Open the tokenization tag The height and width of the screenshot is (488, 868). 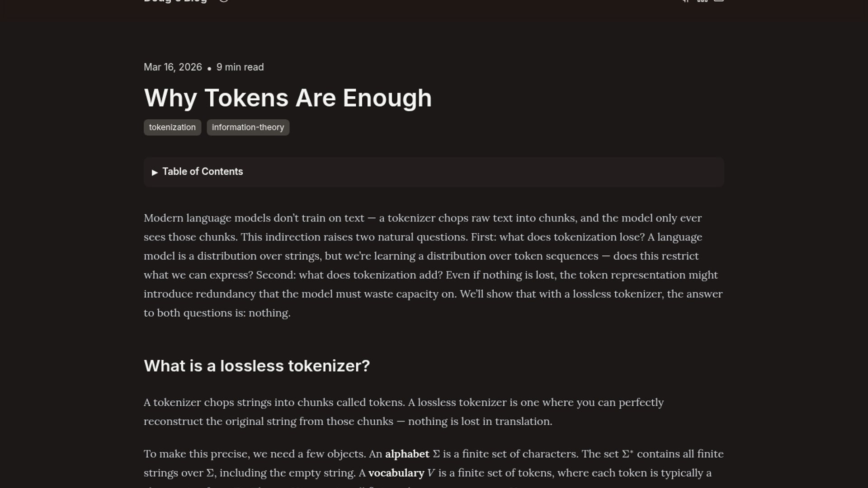172,127
